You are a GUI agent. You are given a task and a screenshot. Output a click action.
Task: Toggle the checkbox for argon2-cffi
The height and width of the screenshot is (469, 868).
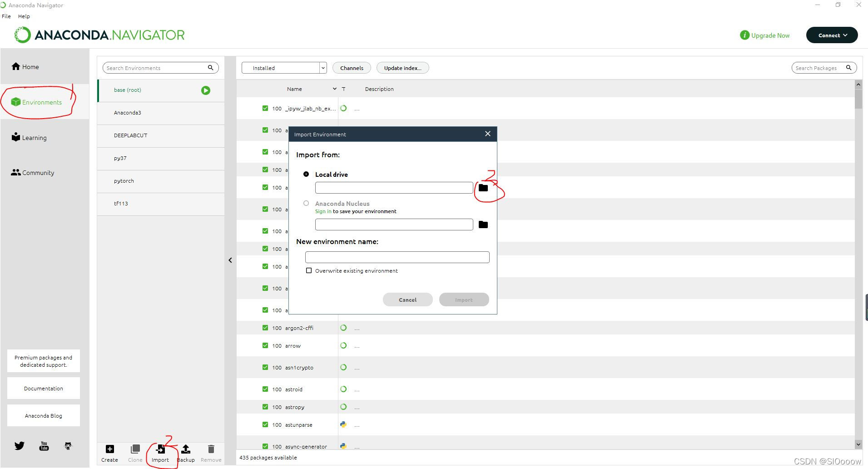coord(265,328)
